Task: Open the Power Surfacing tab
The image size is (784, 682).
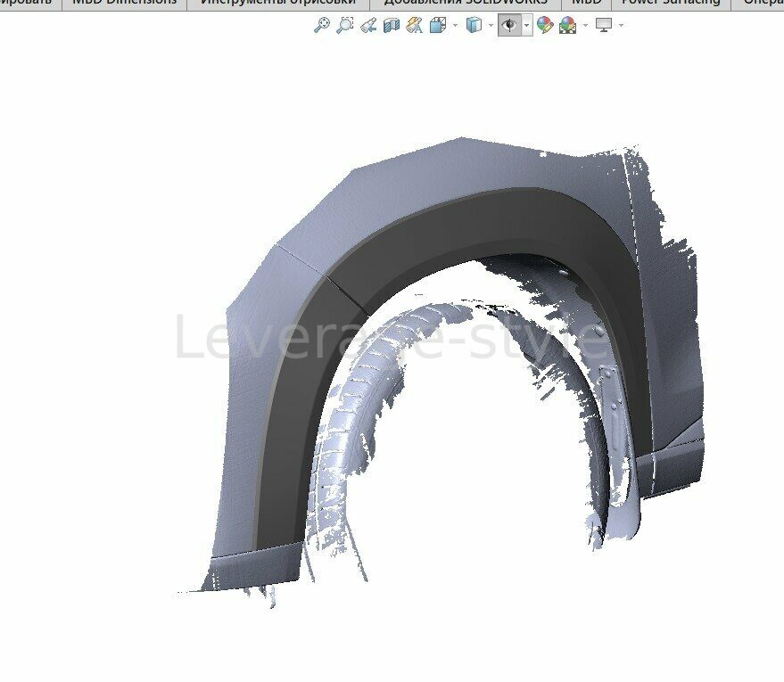Action: coord(670,3)
